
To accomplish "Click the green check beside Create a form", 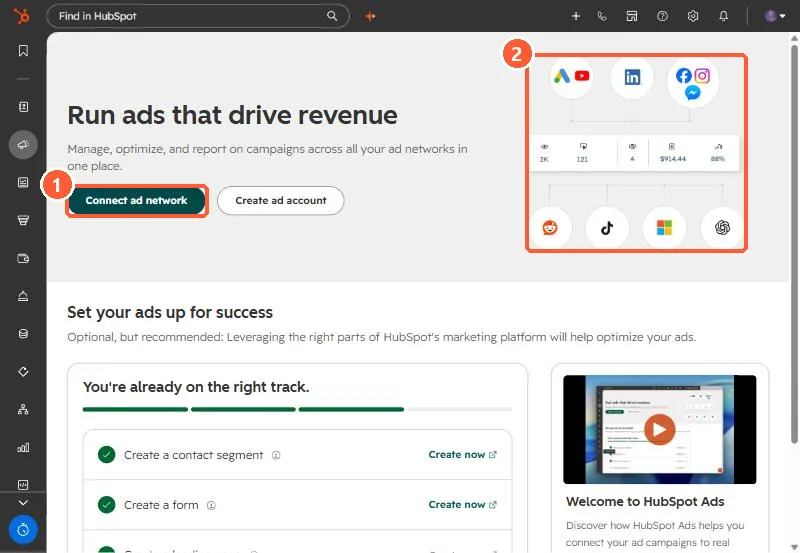I will (x=107, y=505).
